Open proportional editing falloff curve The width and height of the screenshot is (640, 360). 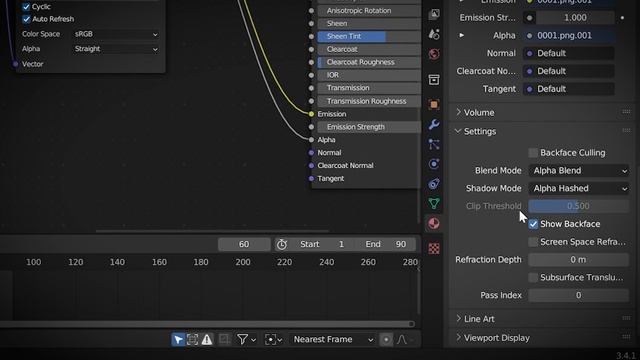(405, 339)
